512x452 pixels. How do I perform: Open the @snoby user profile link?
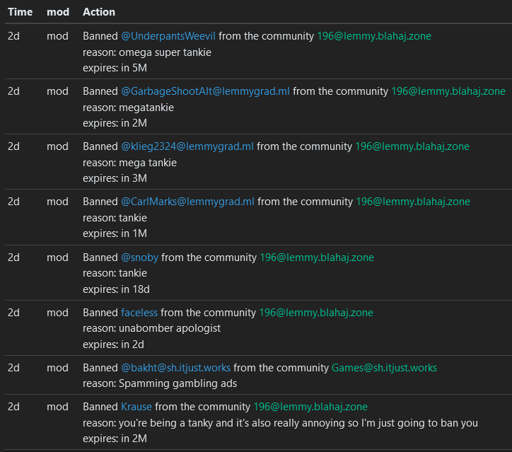[139, 257]
